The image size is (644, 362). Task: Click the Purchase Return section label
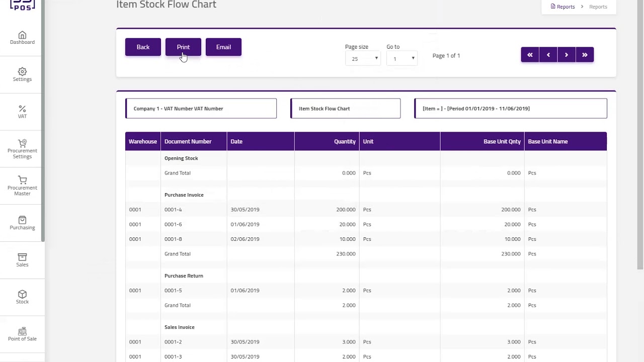click(184, 276)
